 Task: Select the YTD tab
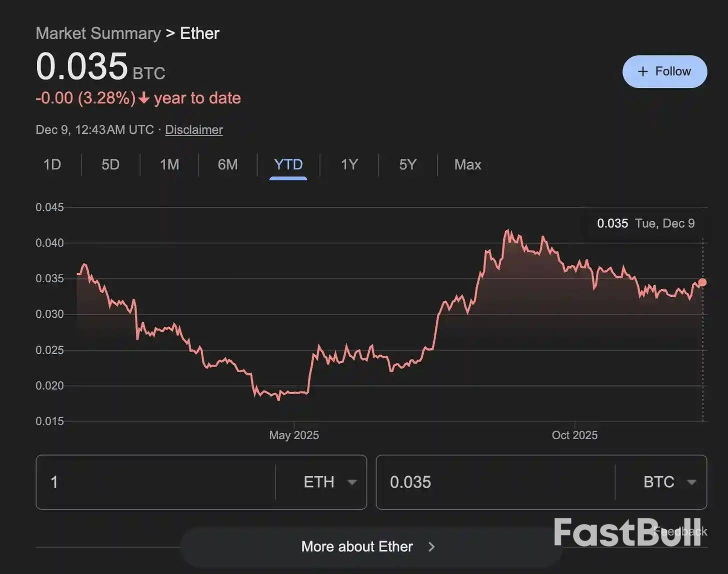point(288,165)
